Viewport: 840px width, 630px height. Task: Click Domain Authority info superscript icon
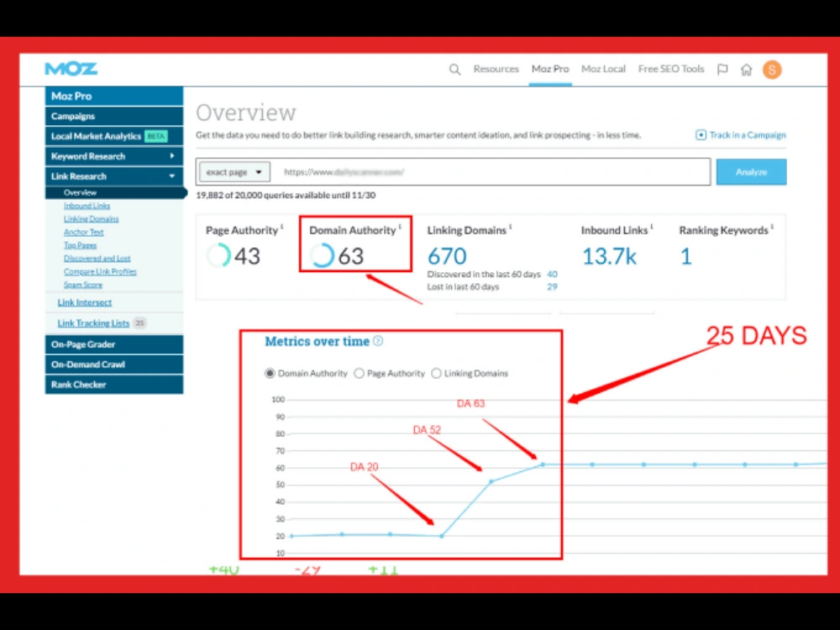[x=400, y=227]
